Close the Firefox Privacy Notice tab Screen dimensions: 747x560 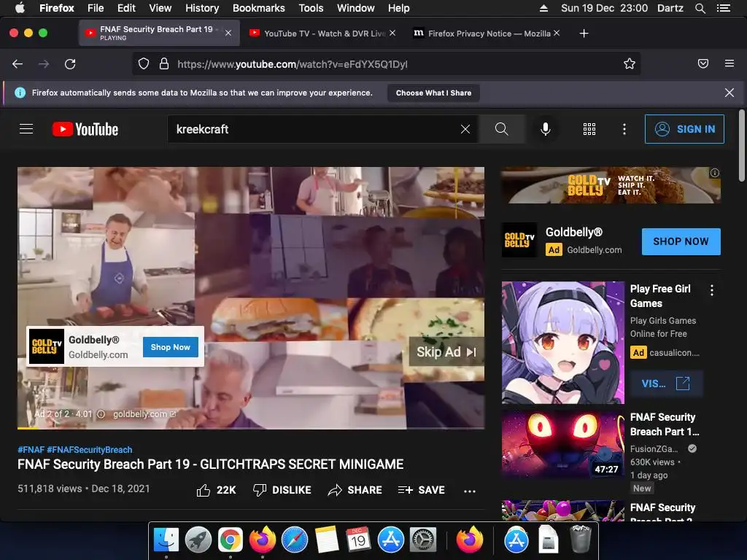(557, 33)
